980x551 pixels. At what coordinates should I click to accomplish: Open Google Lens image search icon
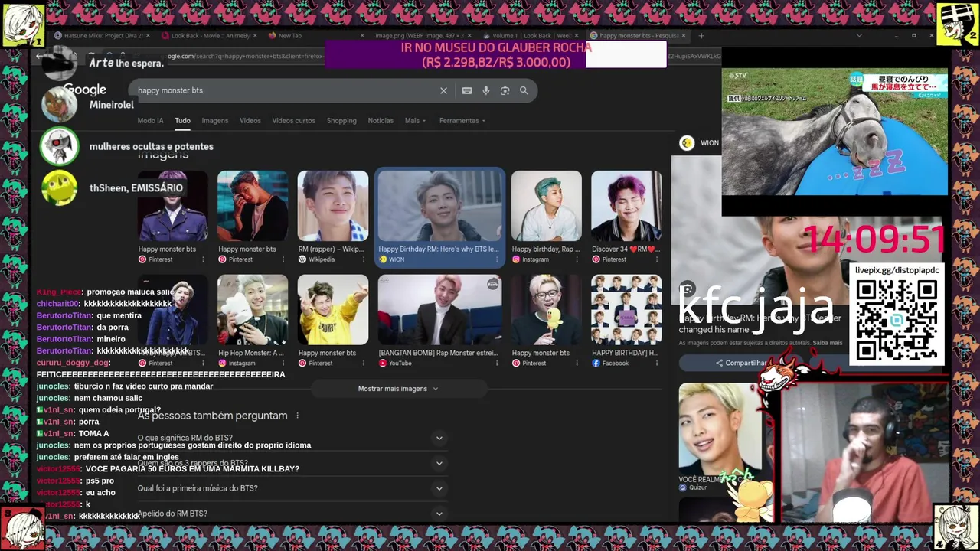click(x=505, y=90)
